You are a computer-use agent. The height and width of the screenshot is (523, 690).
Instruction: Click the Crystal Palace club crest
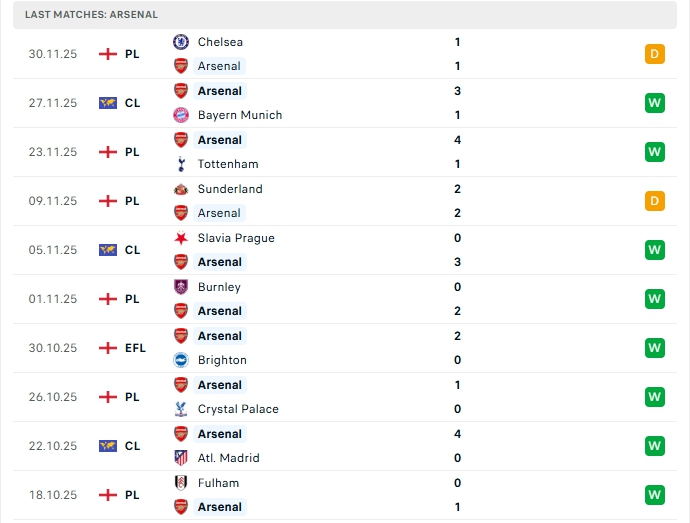click(181, 409)
